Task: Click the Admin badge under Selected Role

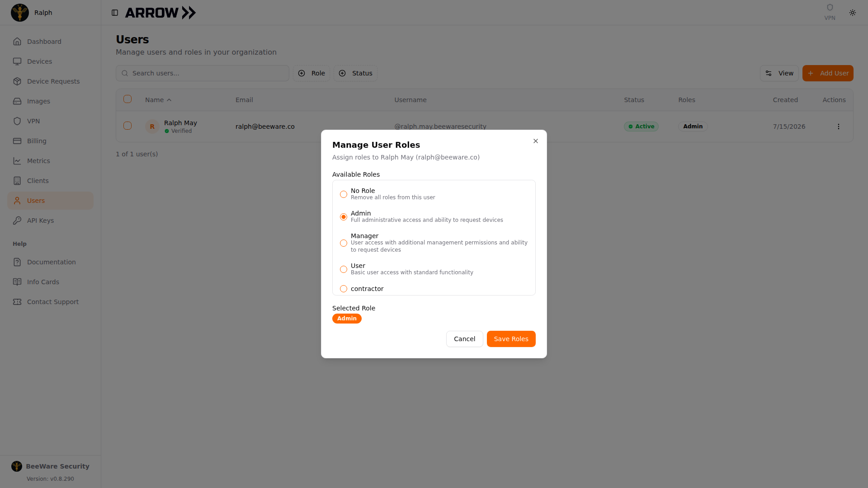Action: 347,319
